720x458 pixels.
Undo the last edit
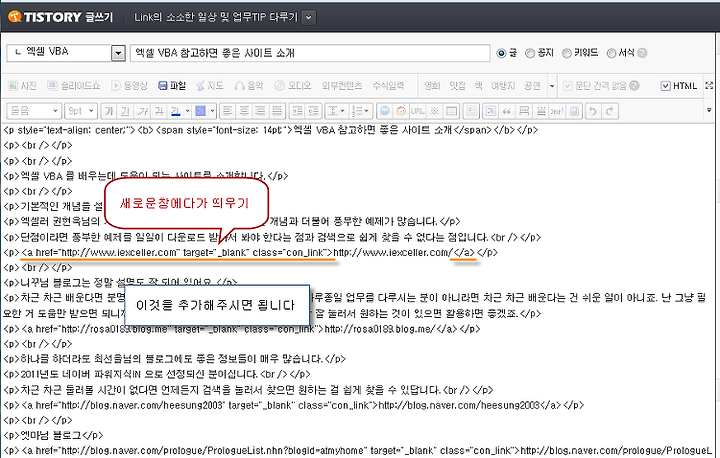[x=593, y=111]
